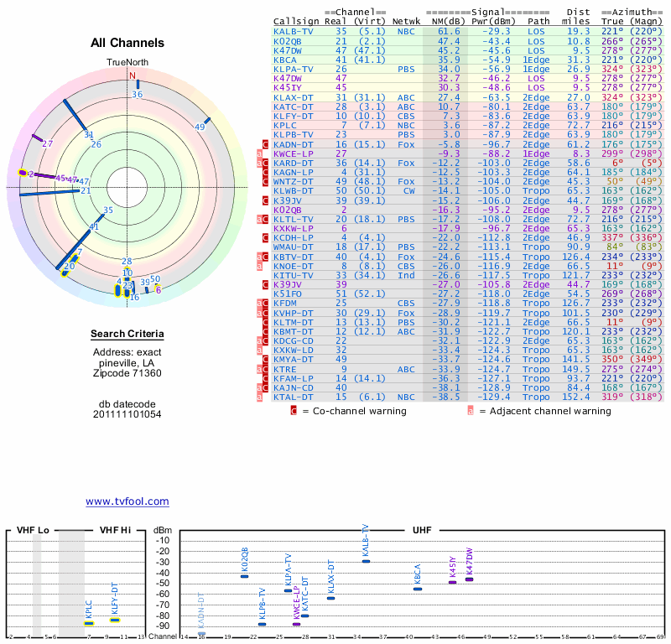Click channel 36 marker on the radar plot
This screenshot has height=644, width=671.
coord(138,85)
